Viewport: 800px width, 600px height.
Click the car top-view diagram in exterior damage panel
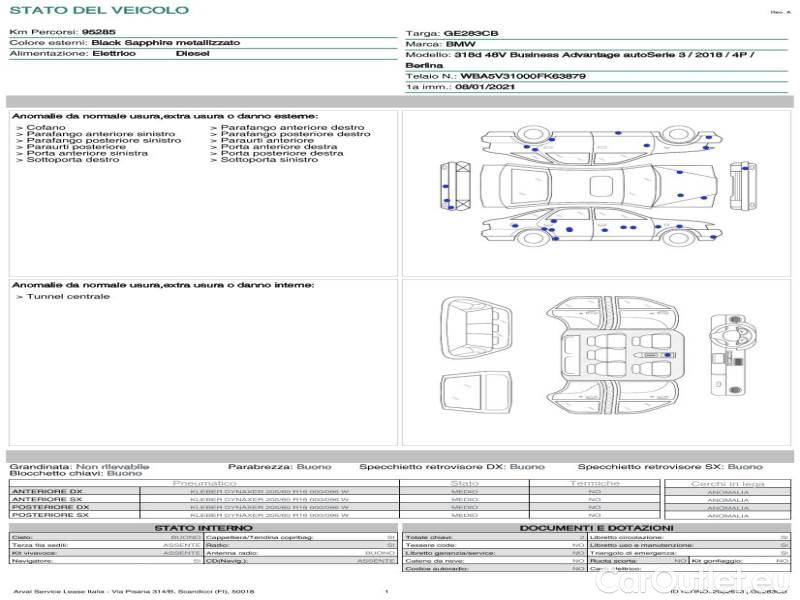tap(600, 185)
